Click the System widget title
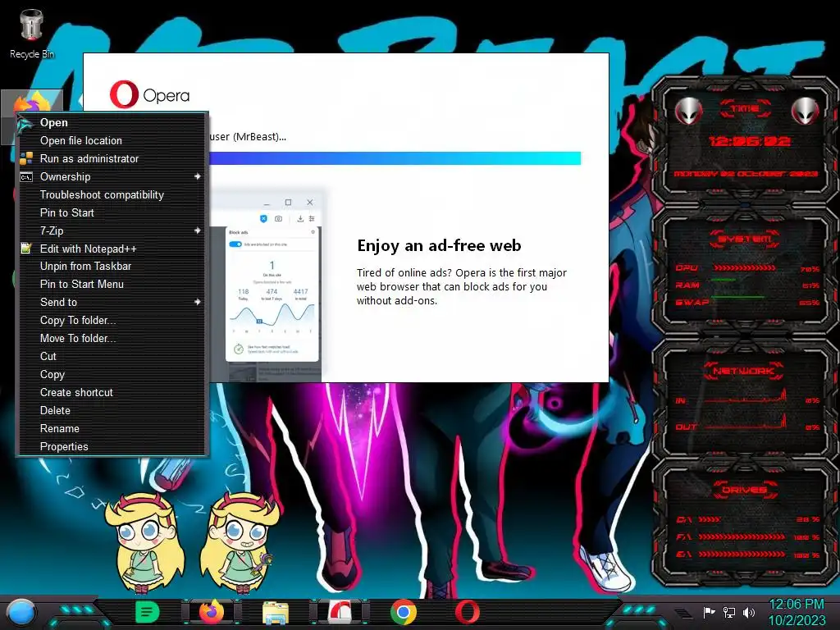The image size is (840, 630). point(745,239)
